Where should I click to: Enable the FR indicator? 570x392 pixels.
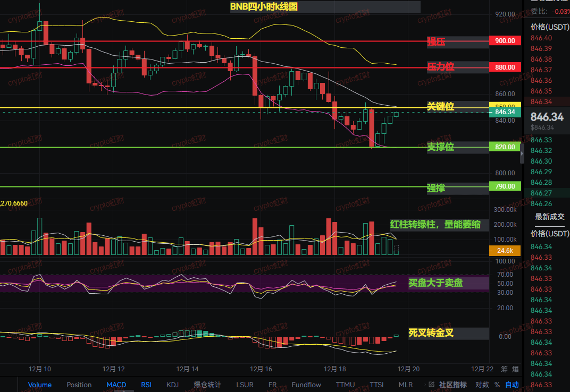coord(272,385)
